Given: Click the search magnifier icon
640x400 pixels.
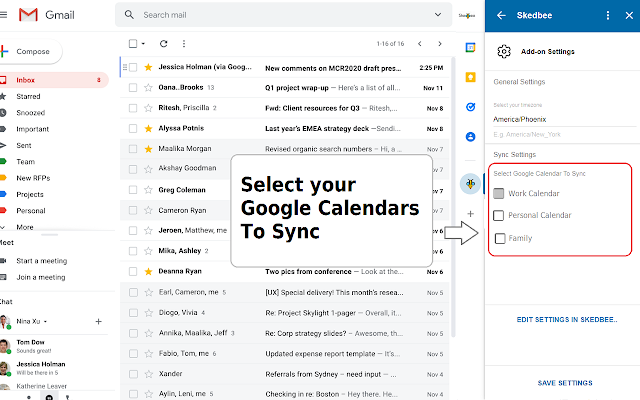Looking at the screenshot, I should [129, 15].
